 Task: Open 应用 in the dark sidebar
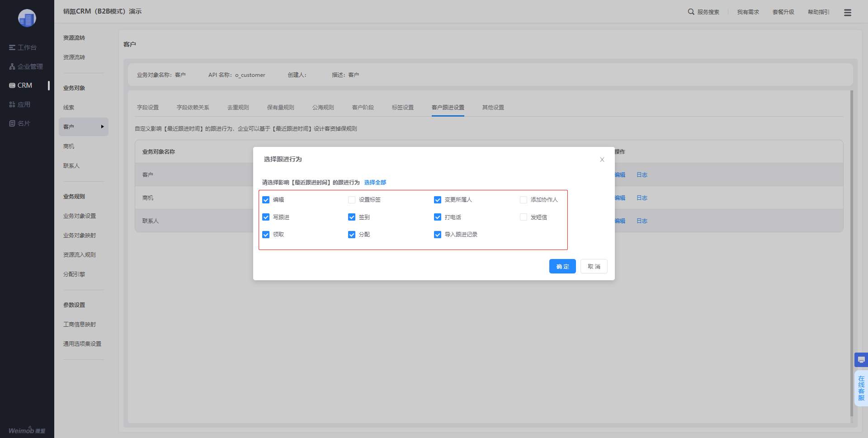(x=19, y=104)
